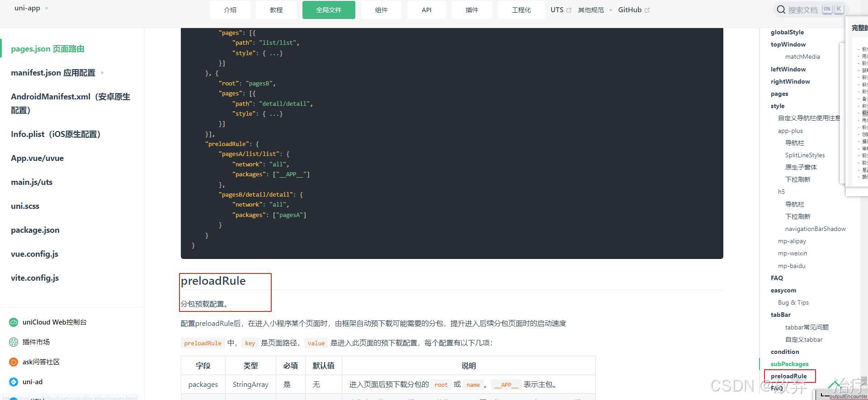
Task: Jump to 自定义tabbar section
Action: tap(803, 339)
